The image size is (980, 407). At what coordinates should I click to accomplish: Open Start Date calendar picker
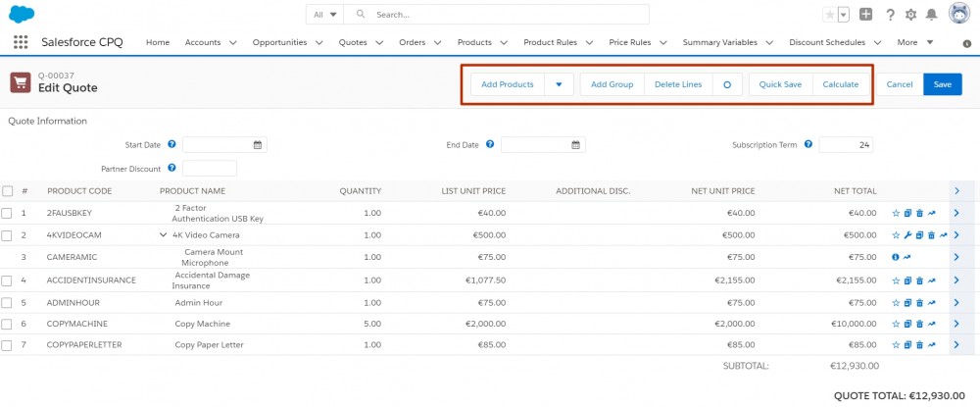coord(258,145)
